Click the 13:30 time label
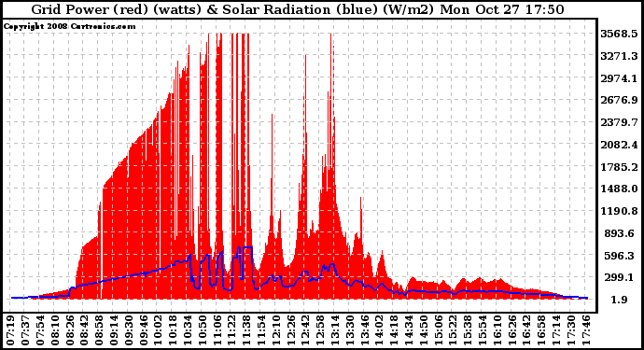This screenshot has height=350, width=644. coord(350,330)
